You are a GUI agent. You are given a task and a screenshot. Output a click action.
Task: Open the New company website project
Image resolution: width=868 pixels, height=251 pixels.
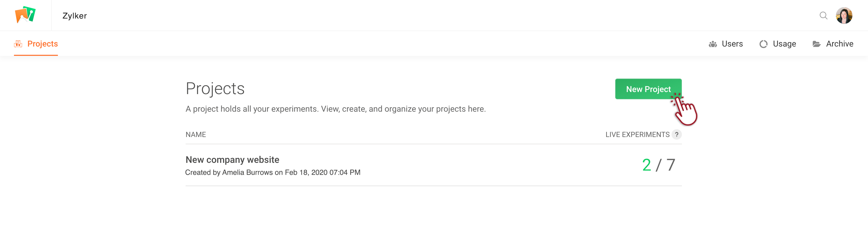click(x=232, y=160)
